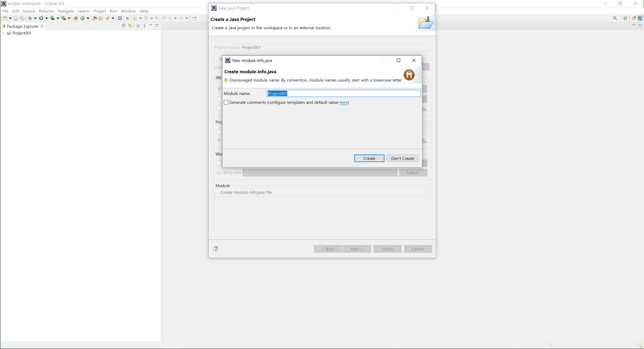This screenshot has height=349, width=644.
Task: Click the Open Perspective icon
Action: [x=626, y=18]
